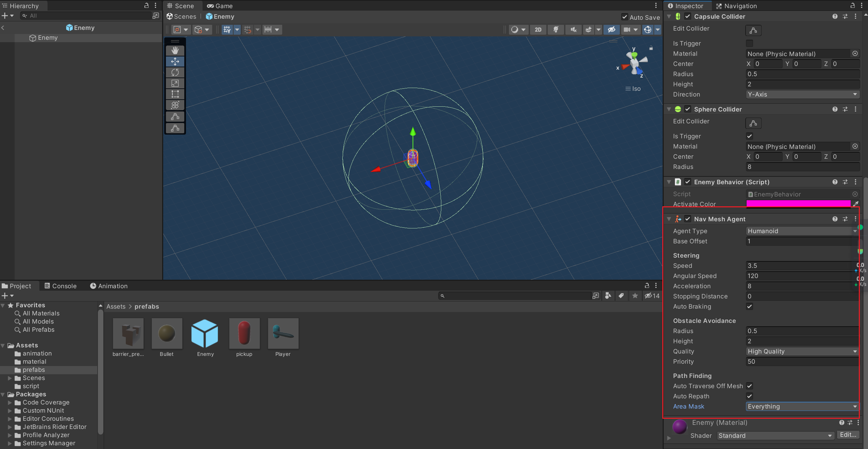Select the Hand view tool
Image resolution: width=868 pixels, height=449 pixels.
(x=175, y=51)
